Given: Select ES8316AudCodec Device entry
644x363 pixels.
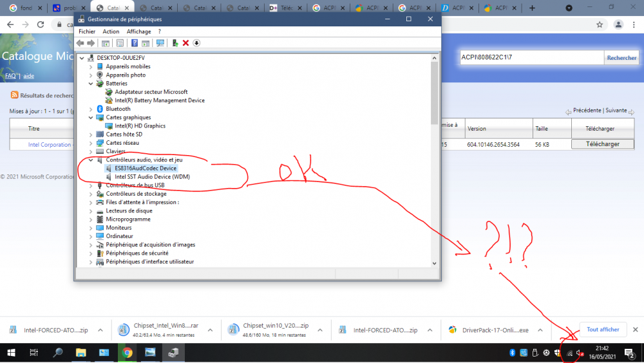Looking at the screenshot, I should (146, 169).
